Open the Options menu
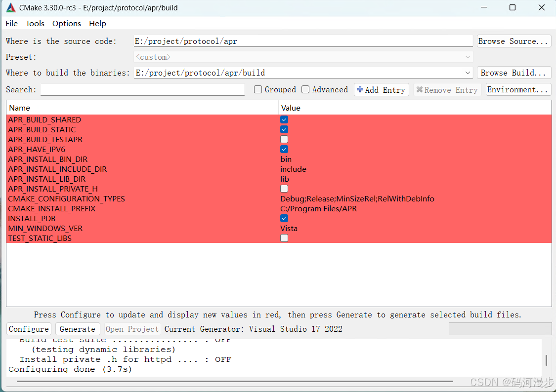The width and height of the screenshot is (556, 392). pyautogui.click(x=67, y=23)
